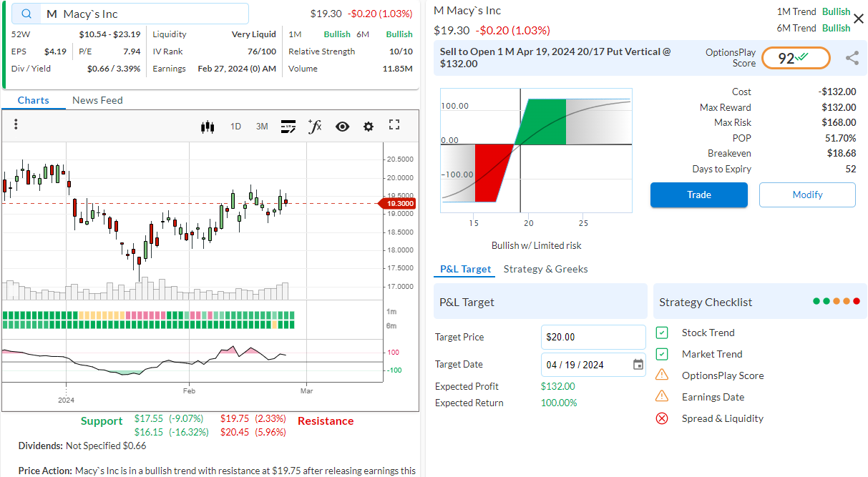
Task: Click the red 19.3000 price marker
Action: tap(398, 203)
